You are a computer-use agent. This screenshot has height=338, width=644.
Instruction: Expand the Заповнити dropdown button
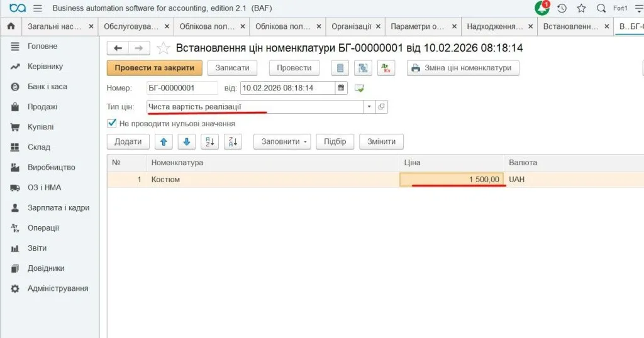pos(282,141)
